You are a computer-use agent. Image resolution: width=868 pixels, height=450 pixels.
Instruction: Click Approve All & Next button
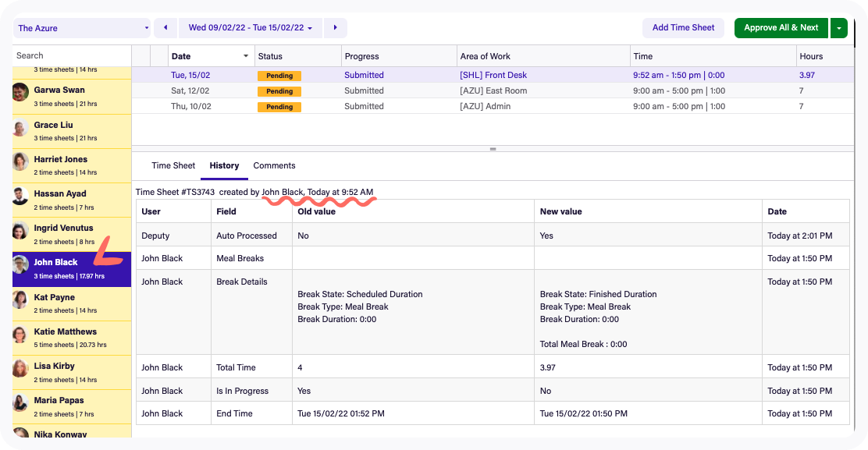click(x=781, y=27)
